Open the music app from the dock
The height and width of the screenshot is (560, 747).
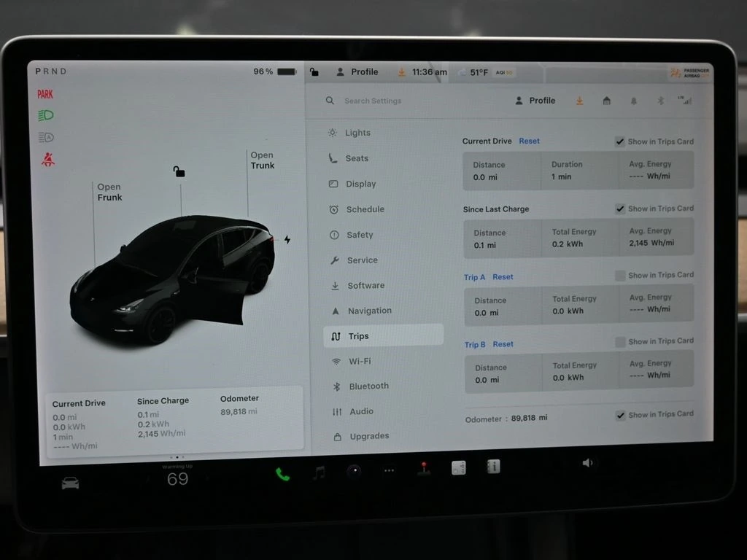coord(319,472)
